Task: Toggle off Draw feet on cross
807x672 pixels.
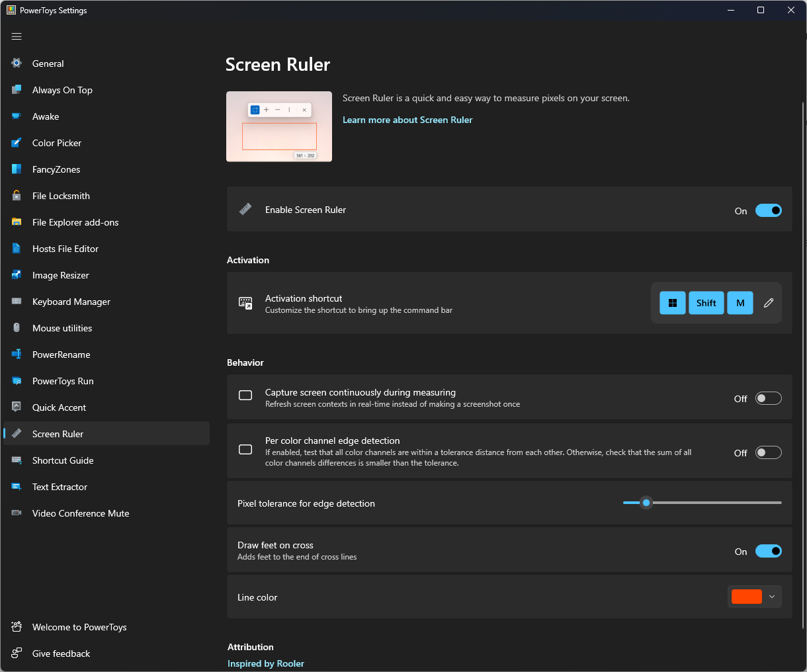Action: coord(769,551)
